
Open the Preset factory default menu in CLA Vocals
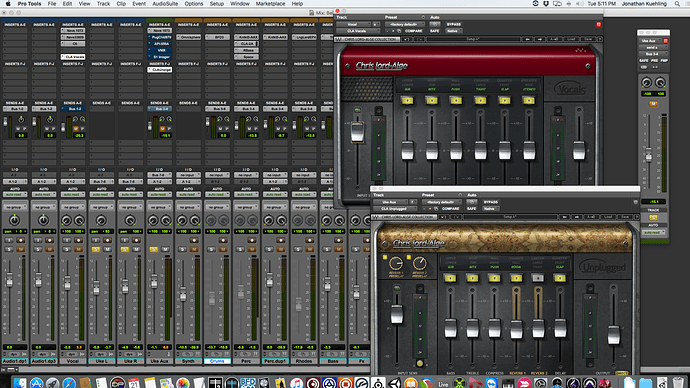[404, 25]
